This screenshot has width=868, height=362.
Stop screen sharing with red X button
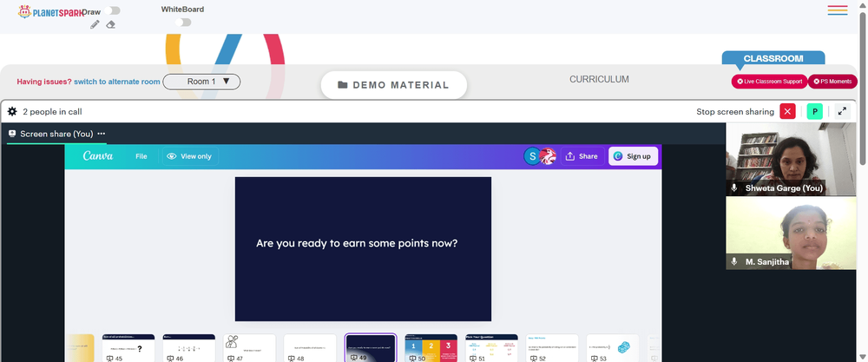(787, 111)
